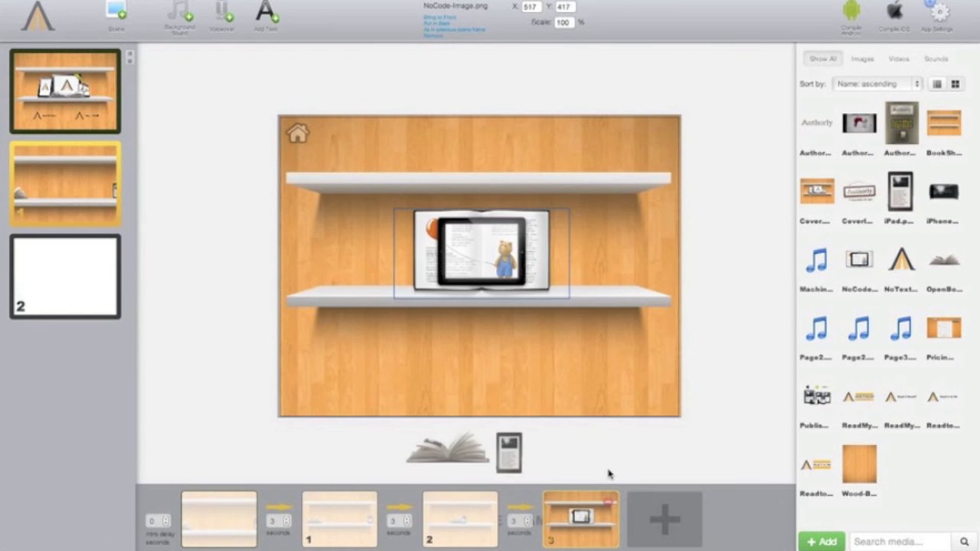Click the green Add media button
This screenshot has width=980, height=551.
(x=822, y=541)
